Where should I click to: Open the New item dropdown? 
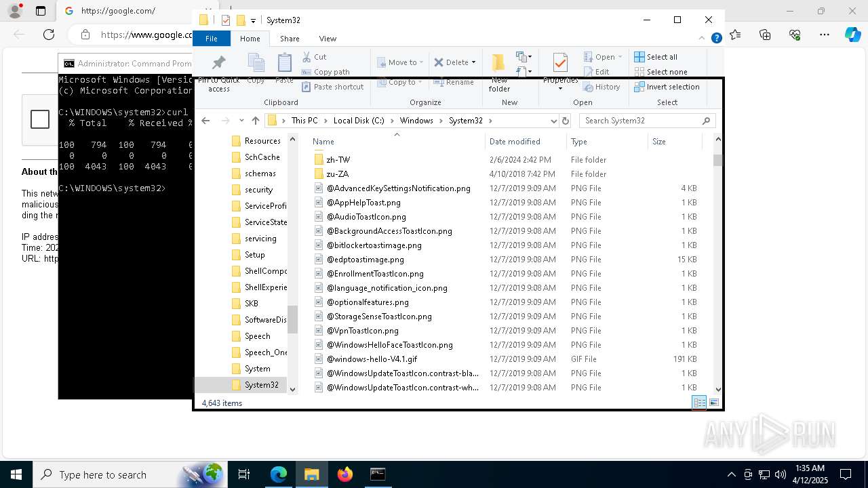(524, 57)
